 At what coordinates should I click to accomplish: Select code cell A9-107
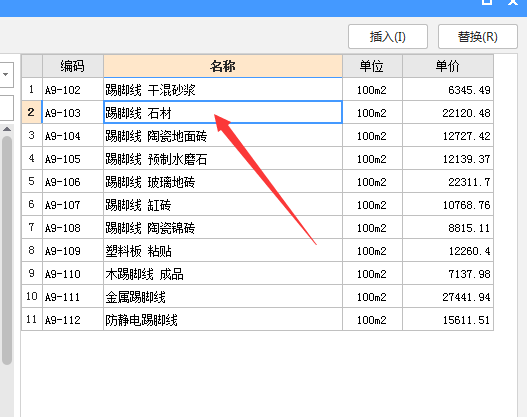point(73,205)
